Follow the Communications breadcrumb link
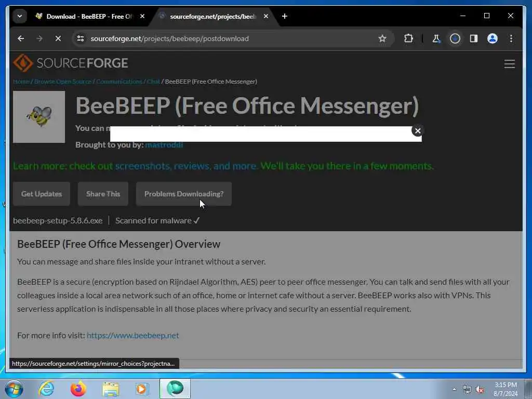The height and width of the screenshot is (399, 532). click(119, 82)
